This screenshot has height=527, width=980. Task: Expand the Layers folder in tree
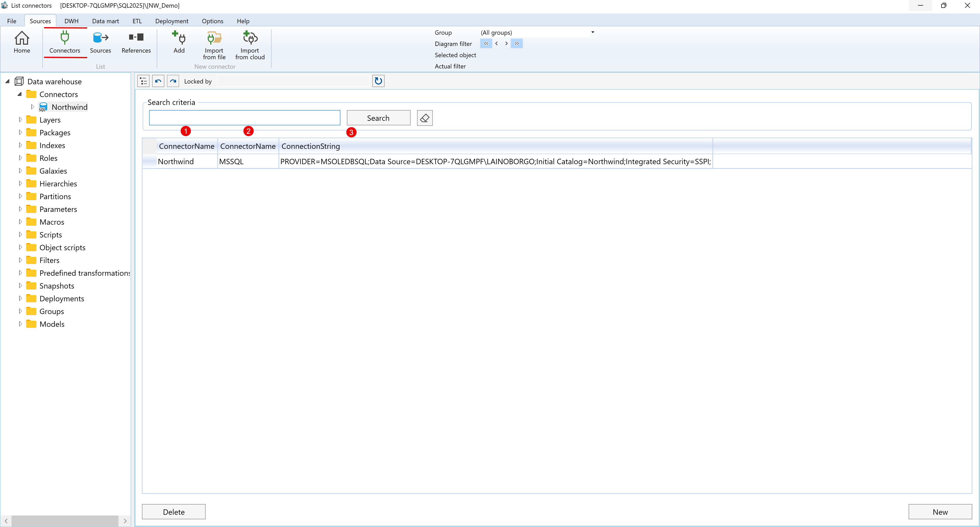(x=20, y=120)
